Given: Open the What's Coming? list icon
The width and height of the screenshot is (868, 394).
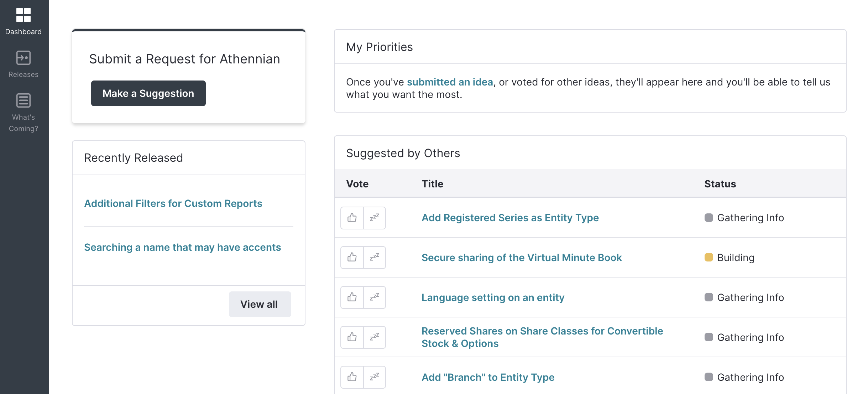Looking at the screenshot, I should pyautogui.click(x=23, y=100).
